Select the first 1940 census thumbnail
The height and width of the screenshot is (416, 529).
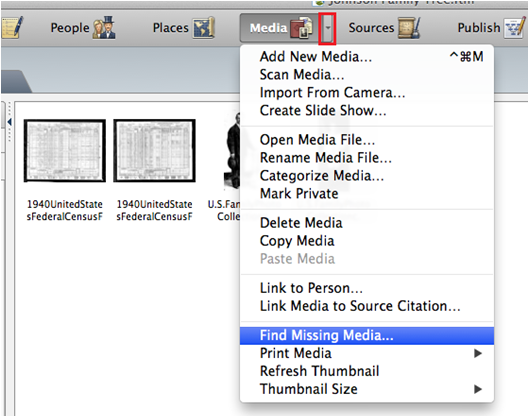[x=64, y=150]
